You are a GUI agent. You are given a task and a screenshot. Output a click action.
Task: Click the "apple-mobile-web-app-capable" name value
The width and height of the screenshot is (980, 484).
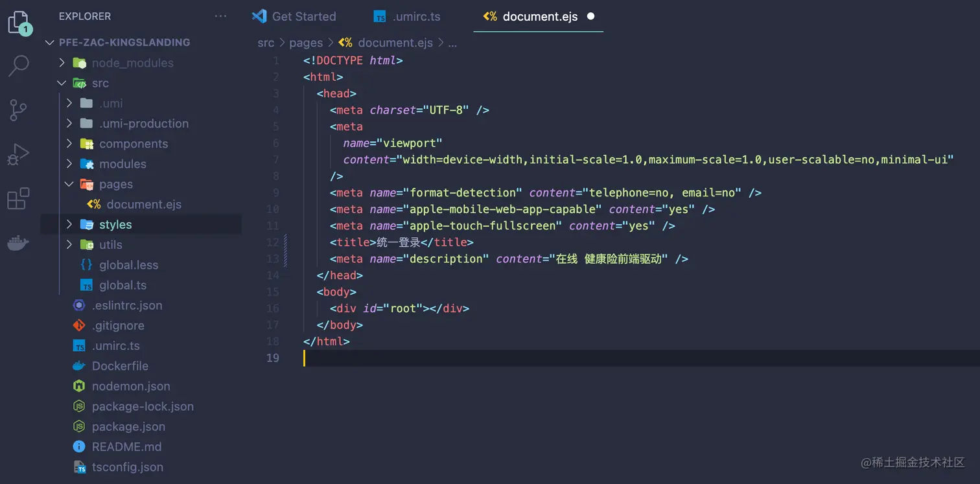(x=502, y=209)
